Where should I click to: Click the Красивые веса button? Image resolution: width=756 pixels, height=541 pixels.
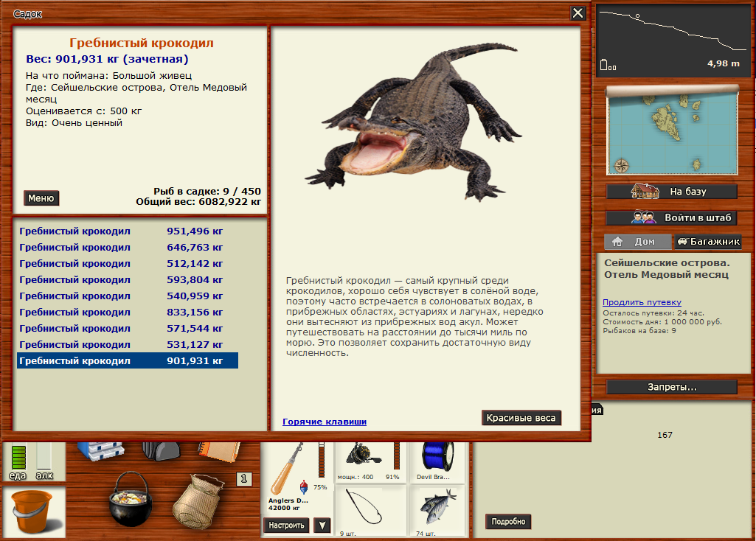pos(521,418)
